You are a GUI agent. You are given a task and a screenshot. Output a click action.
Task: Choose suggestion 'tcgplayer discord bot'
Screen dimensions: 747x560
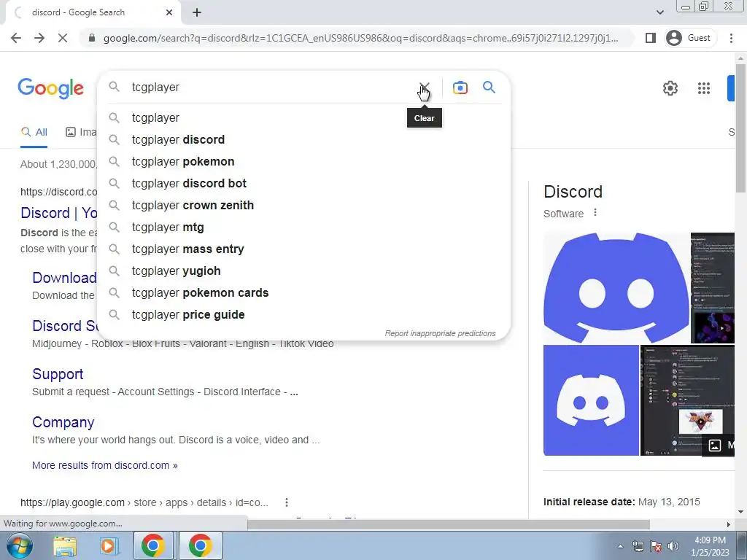(303, 183)
